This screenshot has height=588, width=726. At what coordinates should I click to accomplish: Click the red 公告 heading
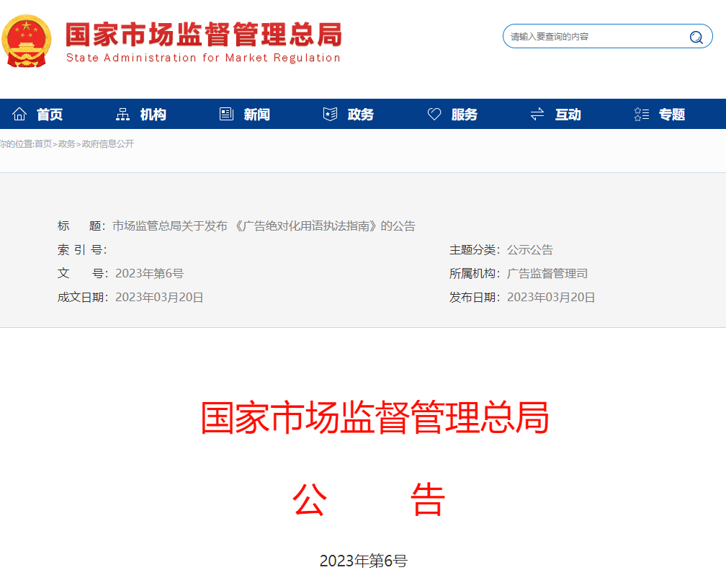[x=369, y=500]
